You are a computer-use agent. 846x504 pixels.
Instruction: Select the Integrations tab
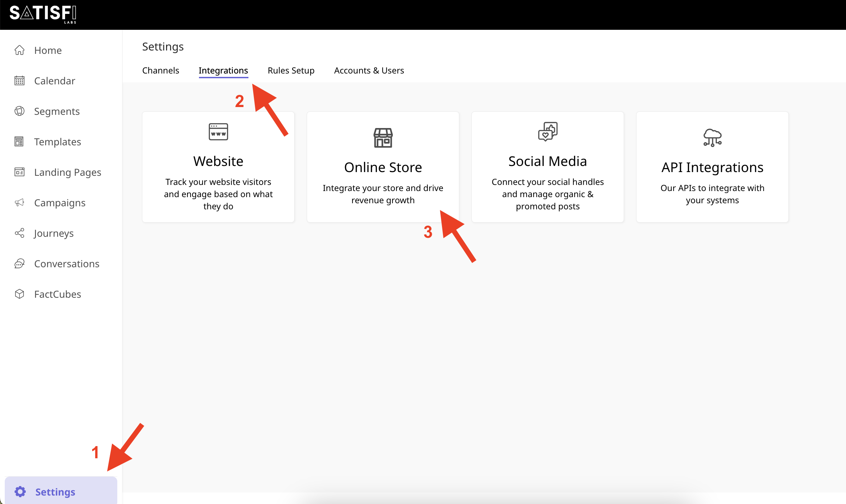[x=223, y=70]
